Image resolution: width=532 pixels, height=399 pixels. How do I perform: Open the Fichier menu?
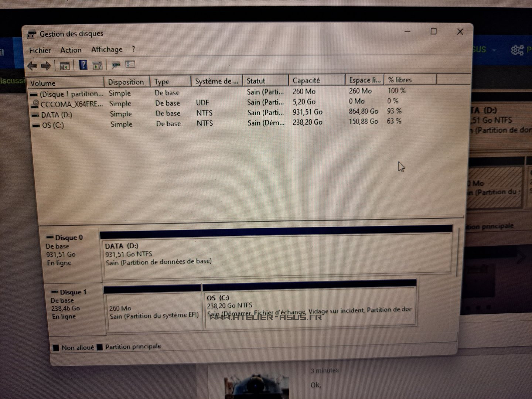[40, 50]
